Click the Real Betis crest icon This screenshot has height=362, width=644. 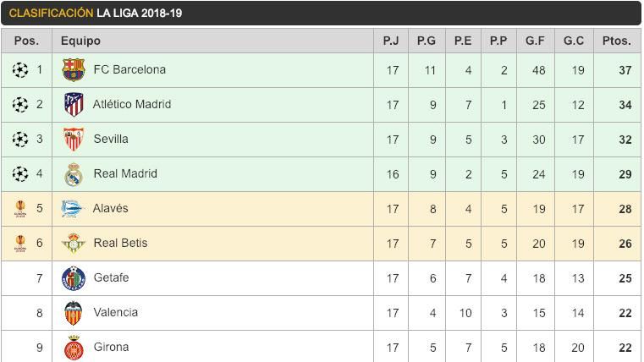pyautogui.click(x=74, y=244)
